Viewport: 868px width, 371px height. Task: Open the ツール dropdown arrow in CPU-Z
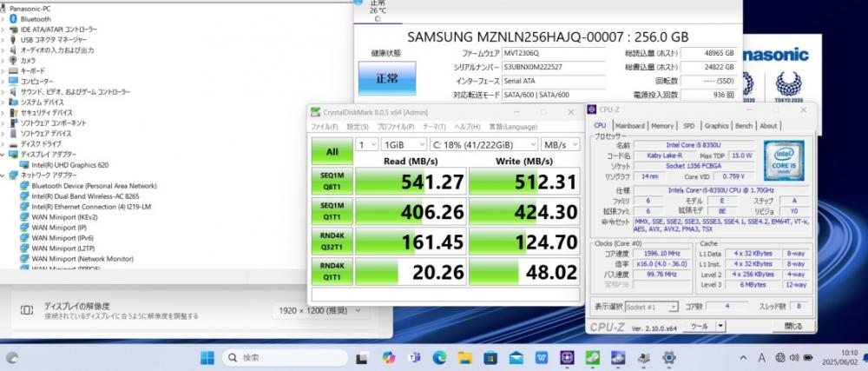coord(720,326)
